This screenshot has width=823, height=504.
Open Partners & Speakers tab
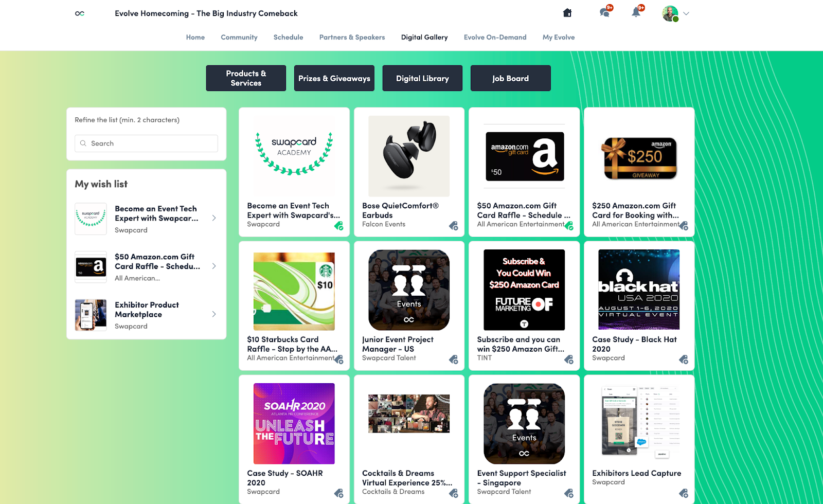[x=352, y=37]
